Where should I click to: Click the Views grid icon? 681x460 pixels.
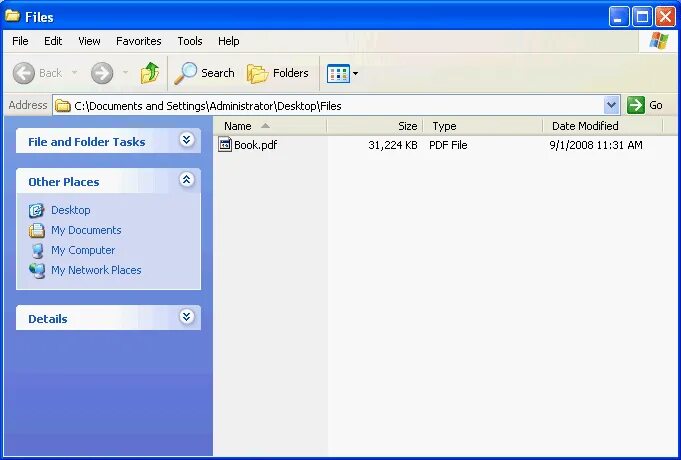(x=338, y=73)
